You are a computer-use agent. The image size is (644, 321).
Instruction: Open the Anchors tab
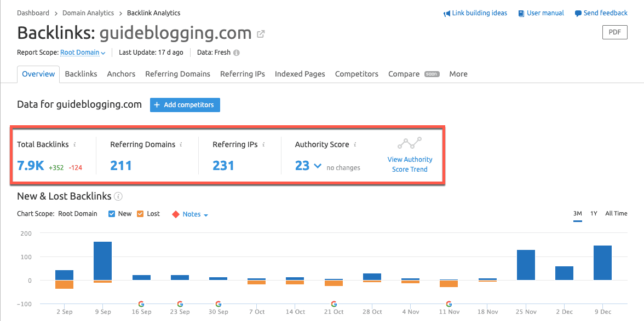121,74
